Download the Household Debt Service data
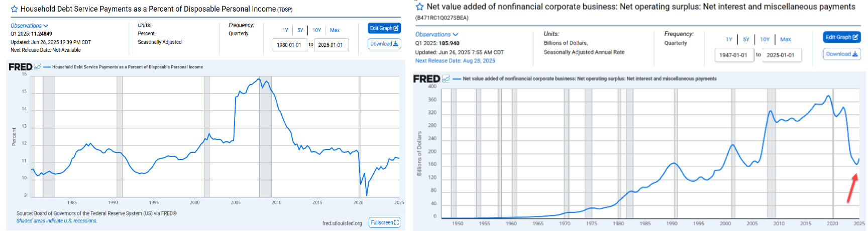The image size is (868, 231). tap(384, 44)
